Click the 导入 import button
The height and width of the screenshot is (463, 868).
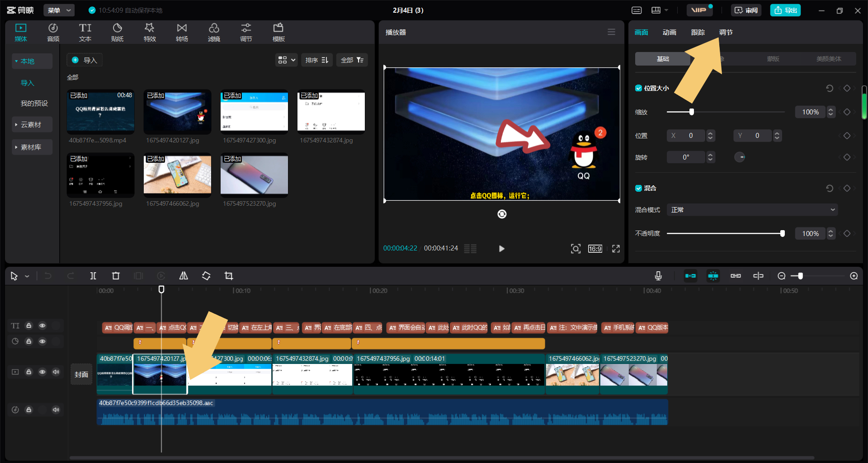(x=85, y=60)
